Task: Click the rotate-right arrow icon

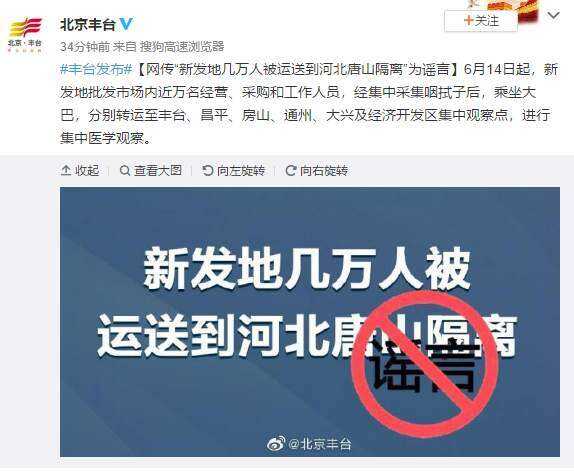Action: 291,170
